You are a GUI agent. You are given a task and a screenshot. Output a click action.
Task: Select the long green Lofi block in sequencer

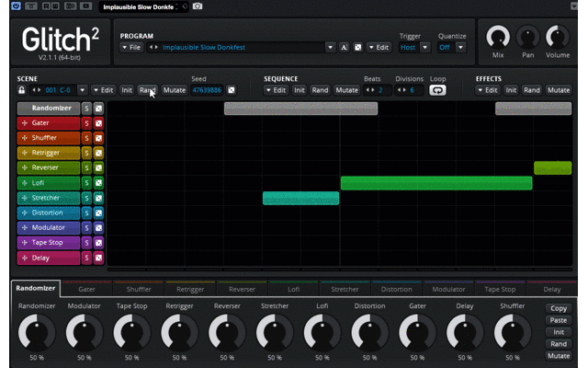pyautogui.click(x=436, y=183)
